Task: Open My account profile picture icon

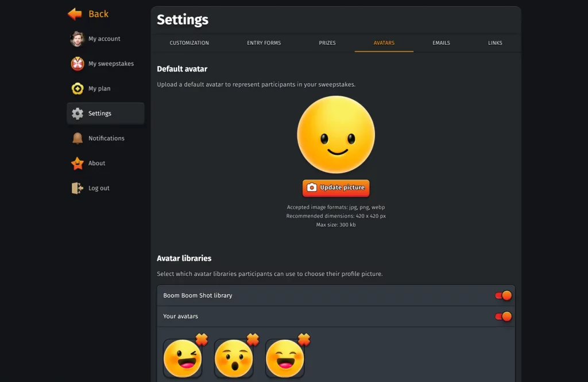Action: point(78,39)
